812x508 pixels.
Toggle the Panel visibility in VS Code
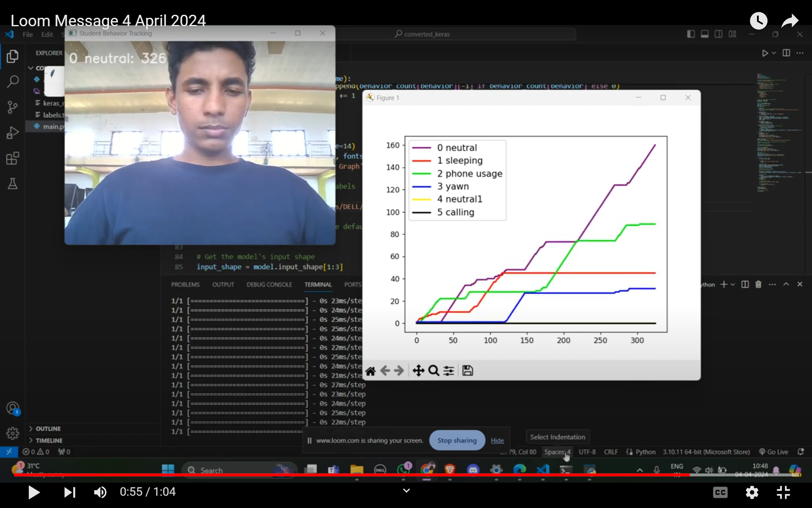pos(705,34)
